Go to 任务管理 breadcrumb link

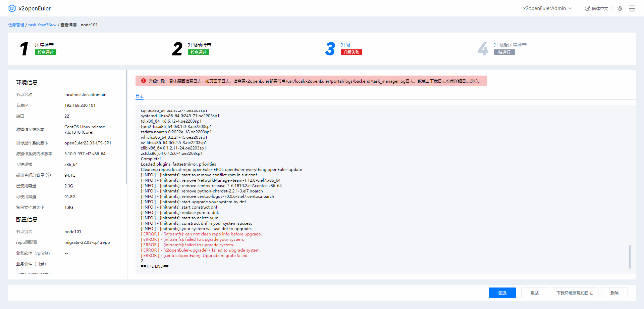pos(16,25)
